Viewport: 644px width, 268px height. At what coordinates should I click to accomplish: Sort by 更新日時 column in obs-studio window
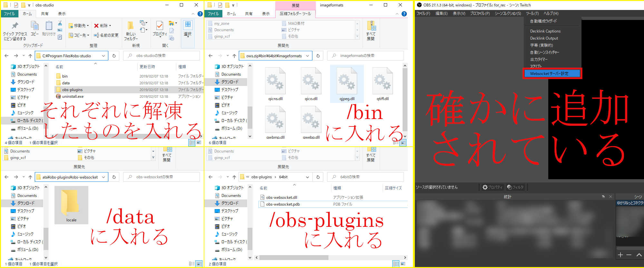[147, 67]
